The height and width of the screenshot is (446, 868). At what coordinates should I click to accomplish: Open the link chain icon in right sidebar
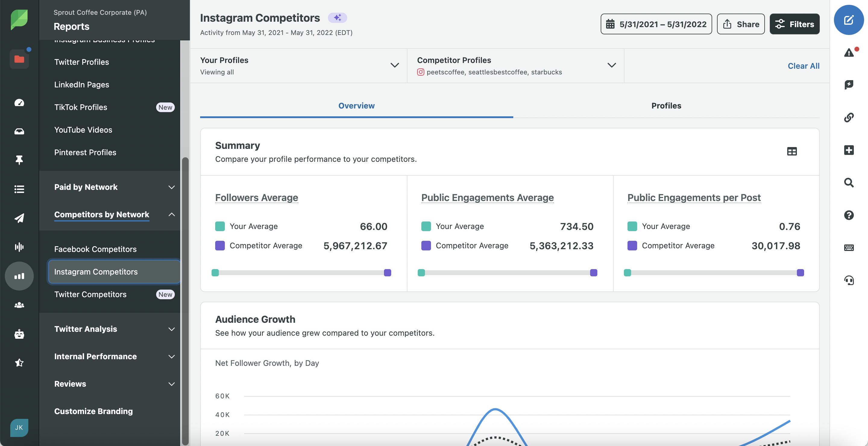tap(848, 118)
